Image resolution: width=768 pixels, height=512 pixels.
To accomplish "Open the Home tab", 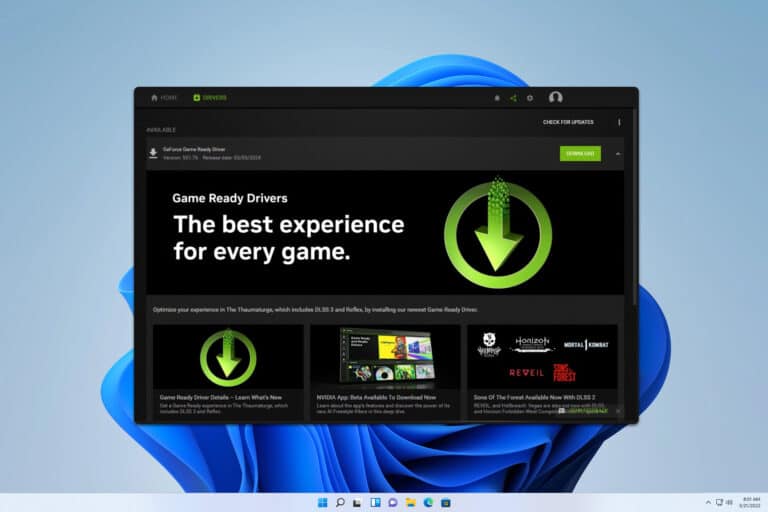I will (x=164, y=98).
